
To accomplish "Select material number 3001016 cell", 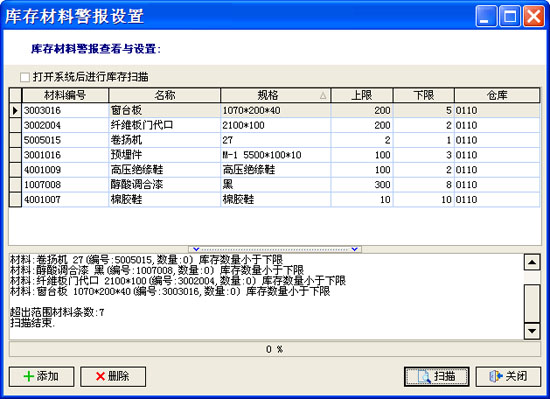I will click(65, 155).
